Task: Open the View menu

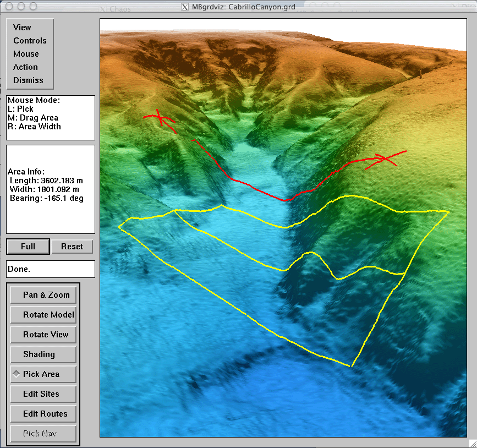Action: (23, 28)
